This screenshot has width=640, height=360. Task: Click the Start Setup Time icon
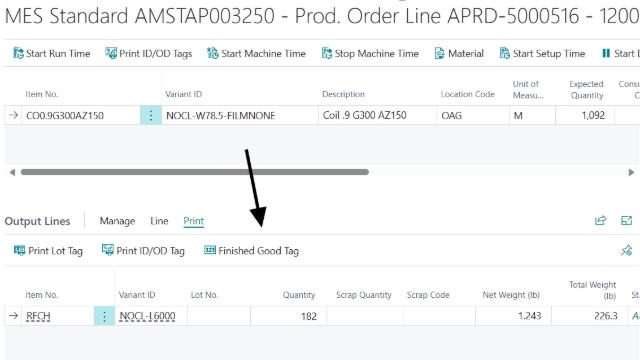tap(504, 53)
